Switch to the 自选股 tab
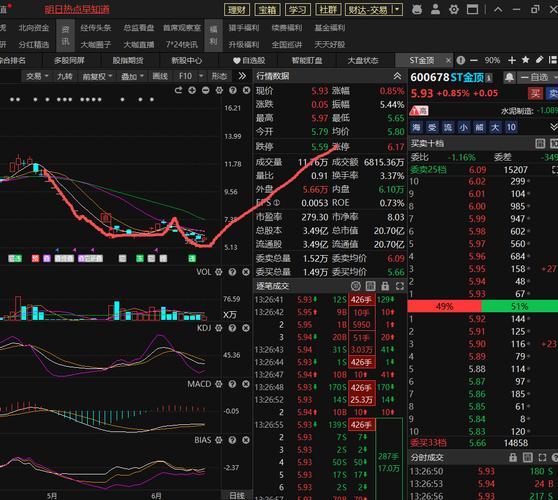The width and height of the screenshot is (558, 500). coord(249,60)
